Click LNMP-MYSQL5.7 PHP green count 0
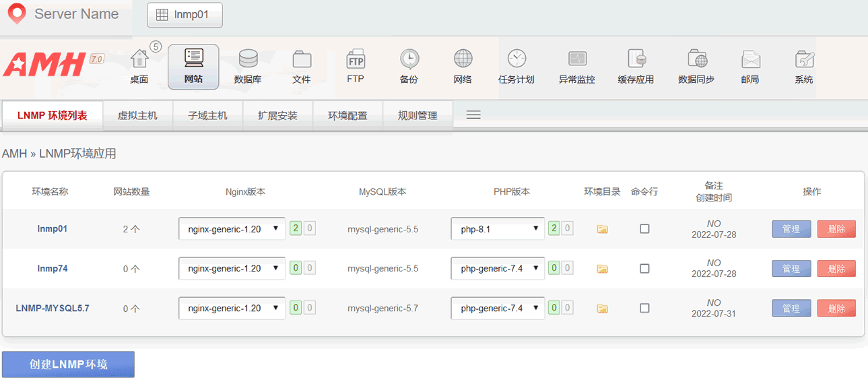 click(554, 308)
